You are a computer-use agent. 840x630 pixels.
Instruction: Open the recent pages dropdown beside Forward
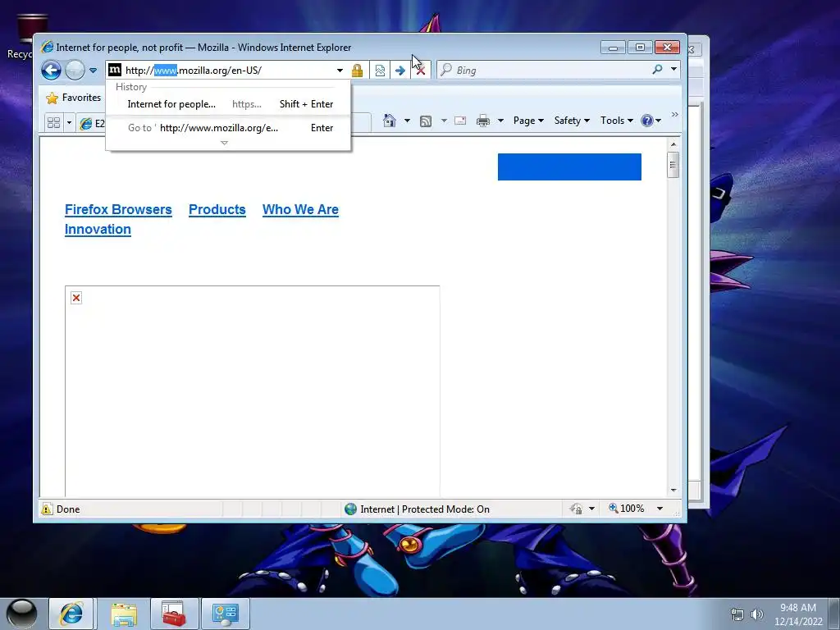pyautogui.click(x=93, y=71)
